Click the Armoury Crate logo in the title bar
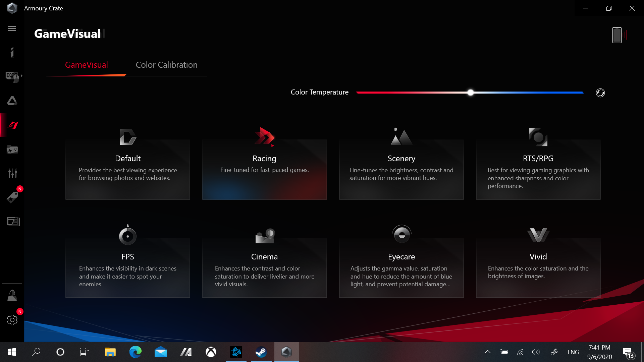644x362 pixels. click(x=12, y=8)
